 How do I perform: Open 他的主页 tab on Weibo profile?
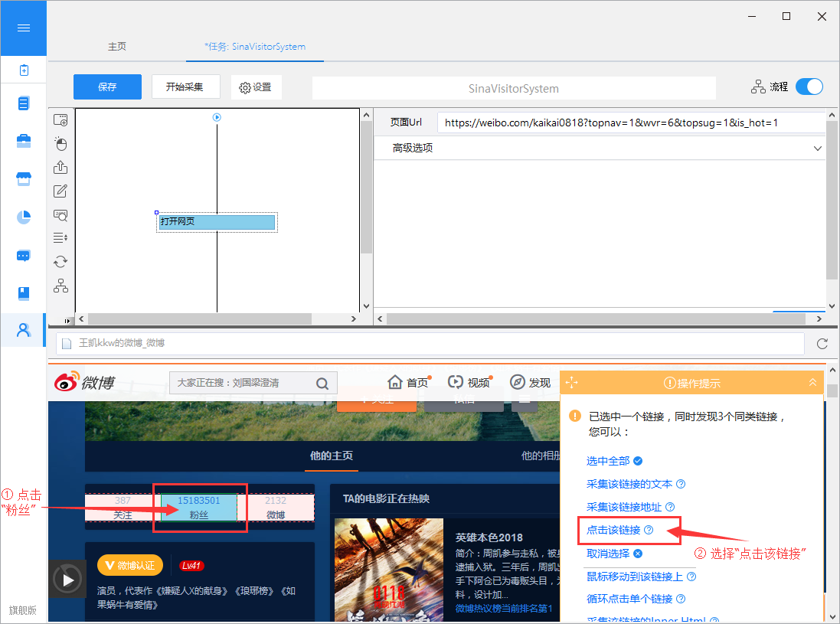click(331, 456)
